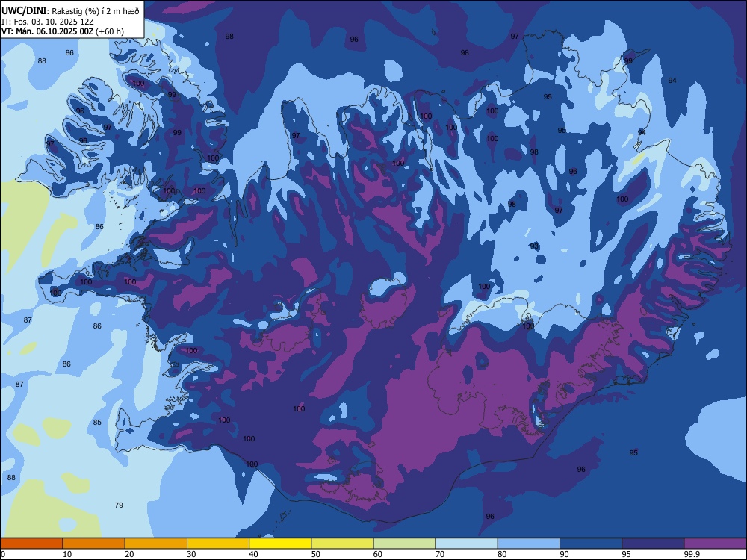Click the '30' legend scale label

click(x=191, y=554)
